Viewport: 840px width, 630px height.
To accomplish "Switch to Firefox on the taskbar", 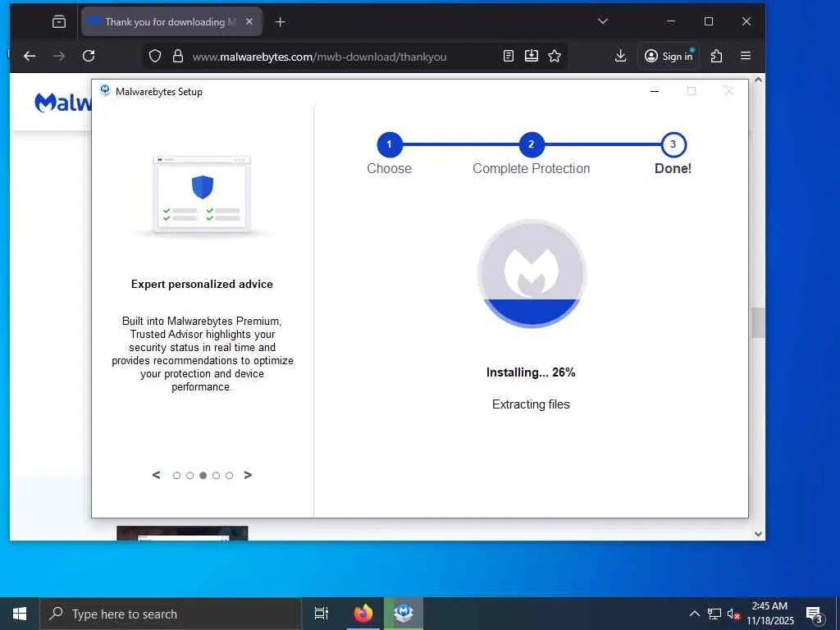I will 363,614.
